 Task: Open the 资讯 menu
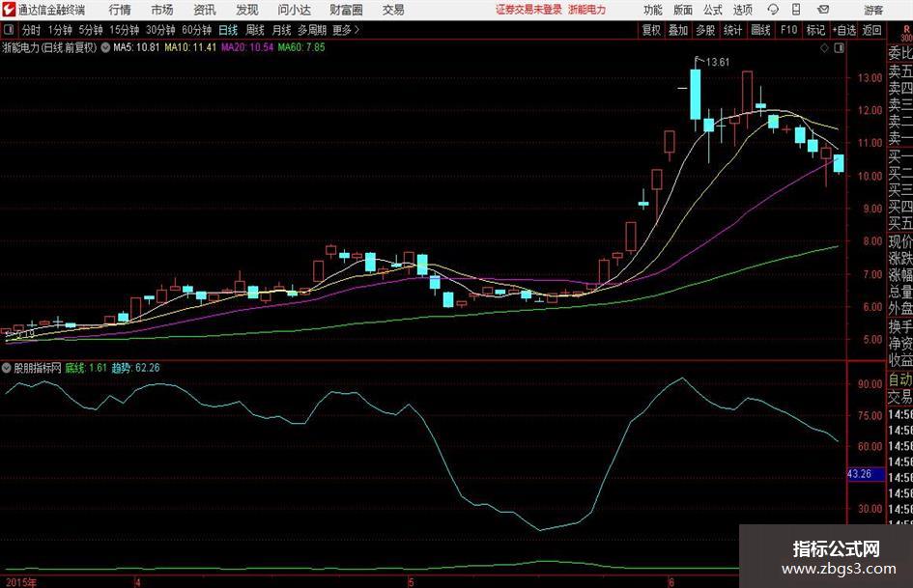(x=205, y=10)
